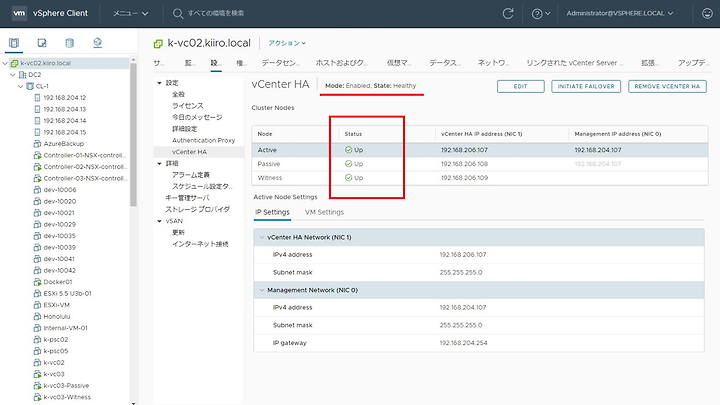Open Authentication Proxy in settings menu

tap(203, 140)
